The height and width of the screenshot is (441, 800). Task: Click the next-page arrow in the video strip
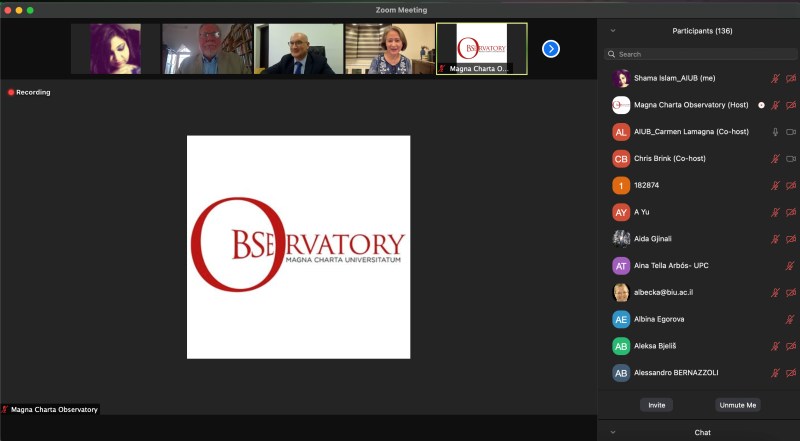point(550,49)
